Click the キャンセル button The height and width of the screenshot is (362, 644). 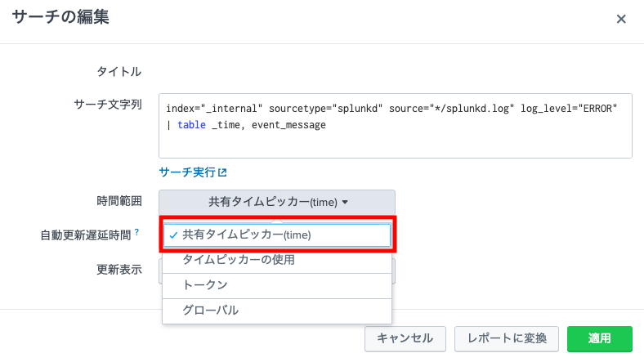point(405,338)
